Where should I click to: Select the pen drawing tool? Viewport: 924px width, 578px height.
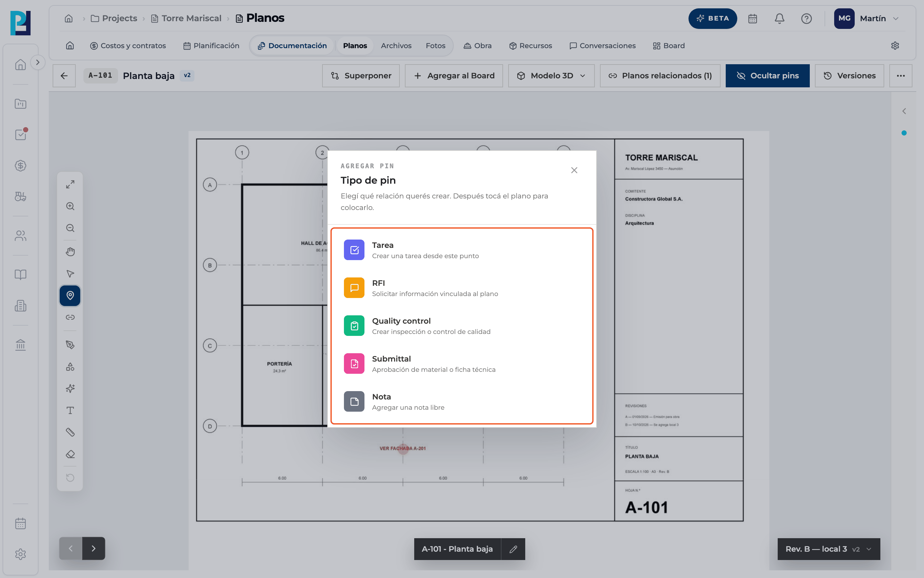coord(70,345)
